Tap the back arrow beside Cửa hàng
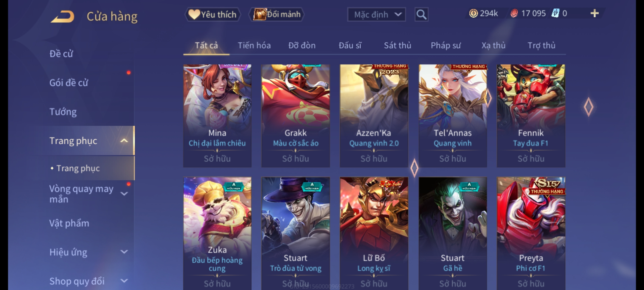The width and height of the screenshot is (644, 290). pos(62,17)
